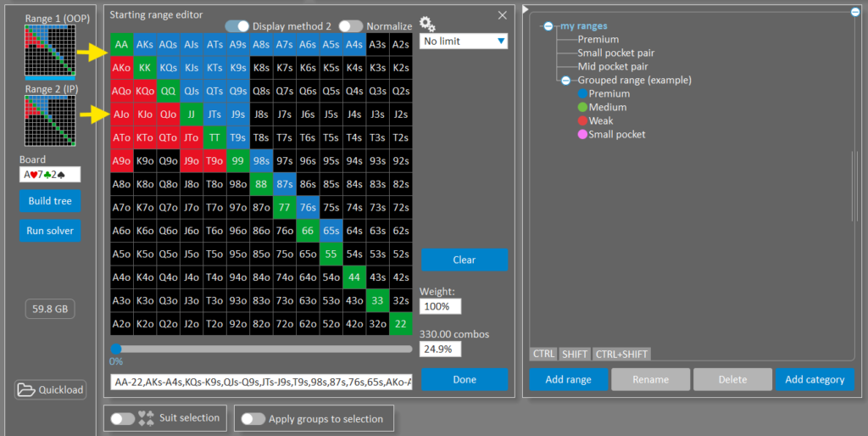Select the AKo hand cell
This screenshot has width=868, height=436.
[x=121, y=68]
